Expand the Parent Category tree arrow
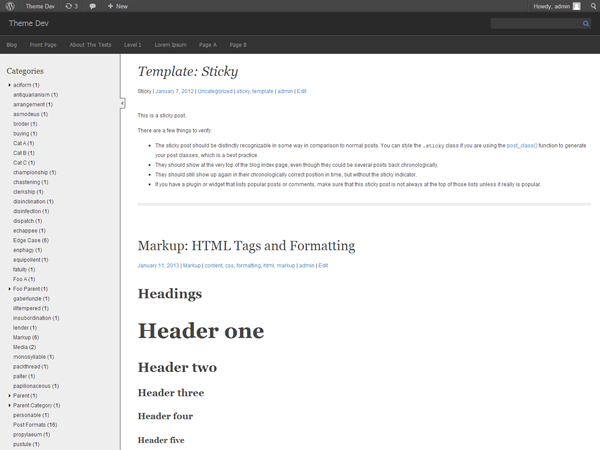Screen dimensions: 600x450 tap(9, 405)
